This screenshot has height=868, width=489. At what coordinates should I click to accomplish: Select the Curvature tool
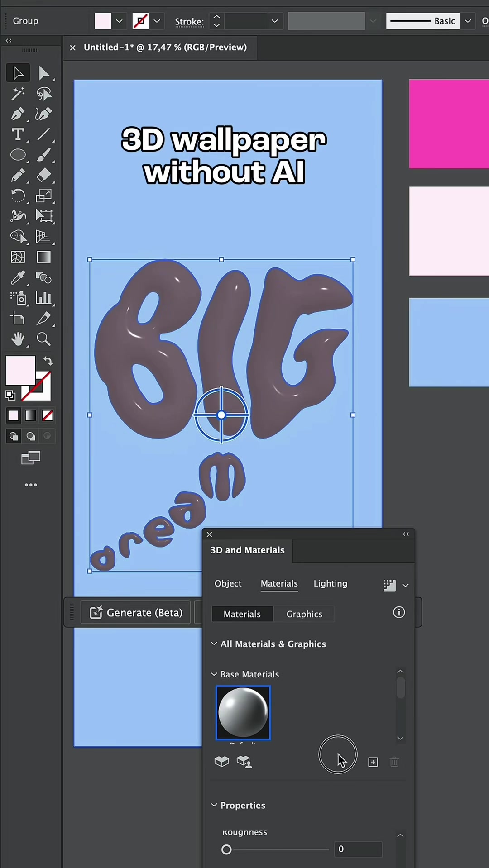pyautogui.click(x=44, y=114)
